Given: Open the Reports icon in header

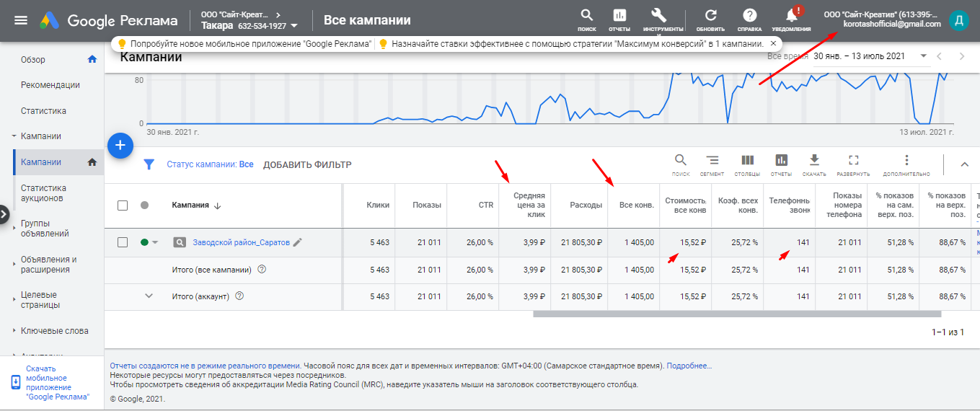Looking at the screenshot, I should pyautogui.click(x=619, y=16).
